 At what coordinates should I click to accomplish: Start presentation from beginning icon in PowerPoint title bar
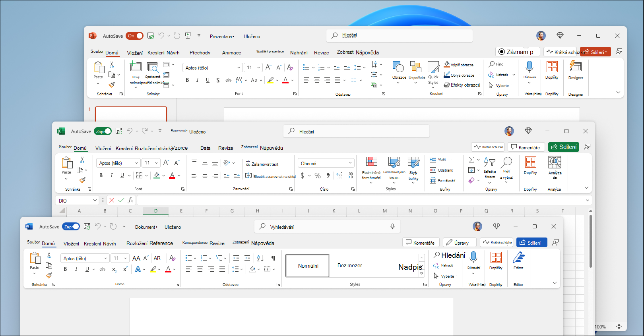pos(188,36)
